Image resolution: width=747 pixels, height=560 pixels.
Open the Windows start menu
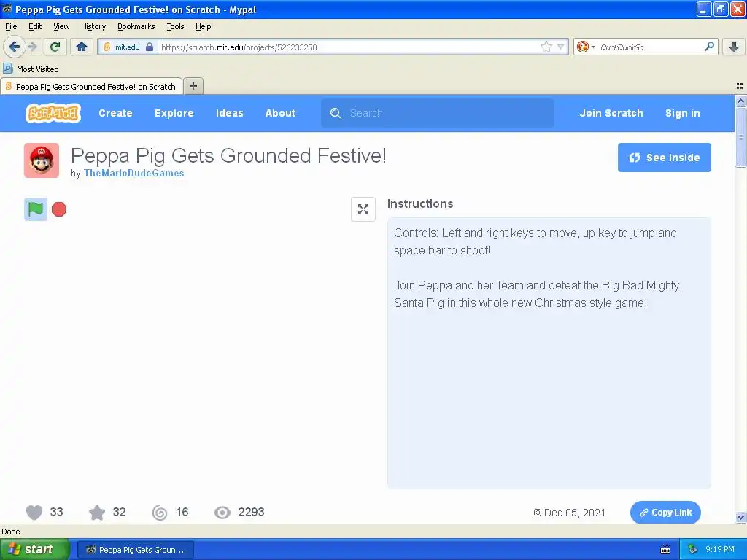pos(34,550)
